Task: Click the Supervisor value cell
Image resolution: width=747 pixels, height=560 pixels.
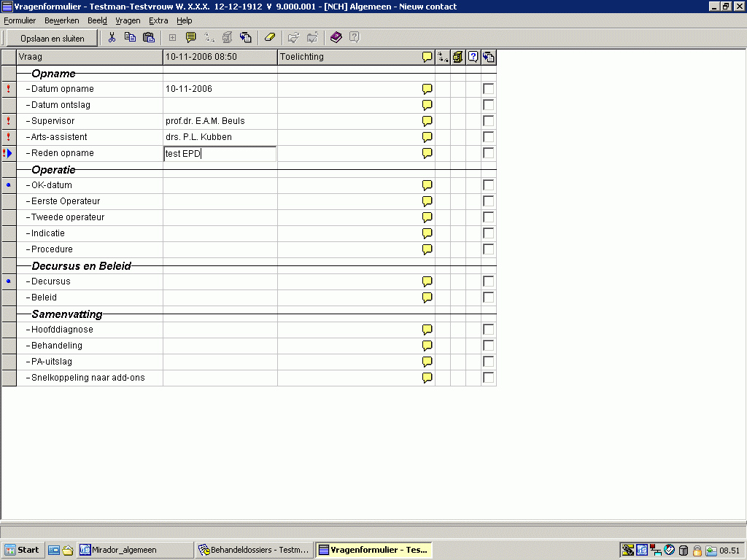Action: click(220, 121)
